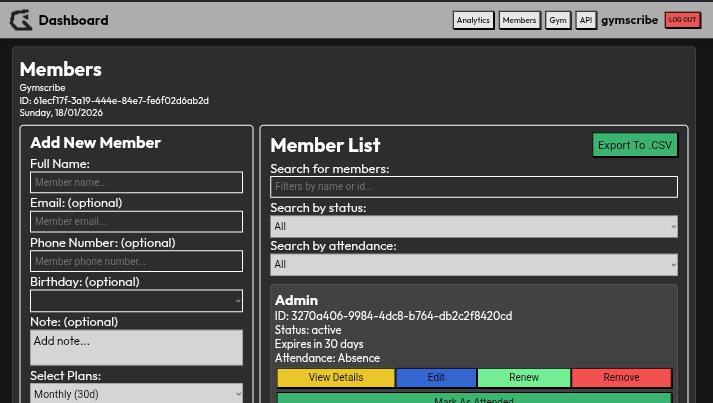The image size is (713, 403).
Task: Click the gym ID text 61ecf17f-3a19...
Action: (x=114, y=101)
